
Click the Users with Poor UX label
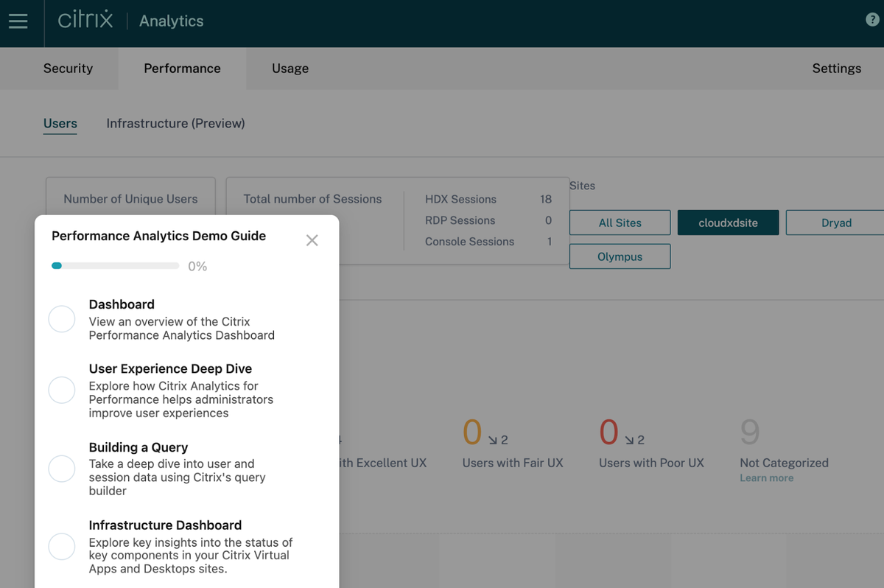(651, 463)
